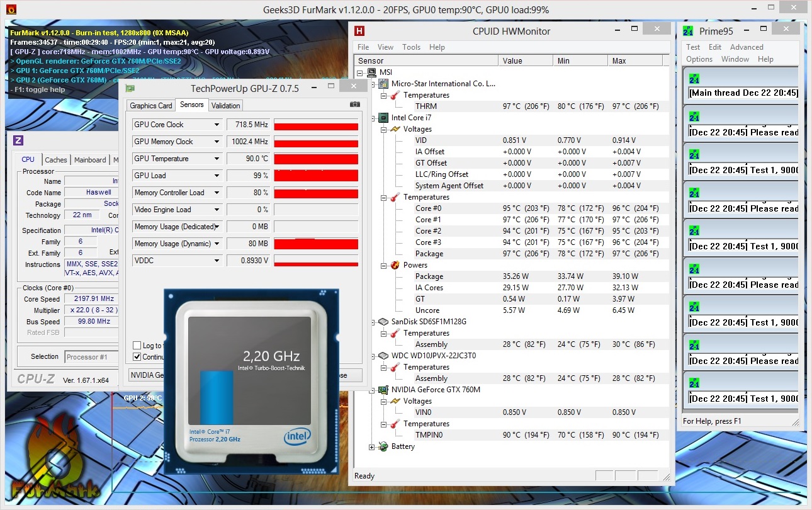Collapse the MSI root node in HWMonitor
Screen dimensions: 812x510
tap(360, 73)
